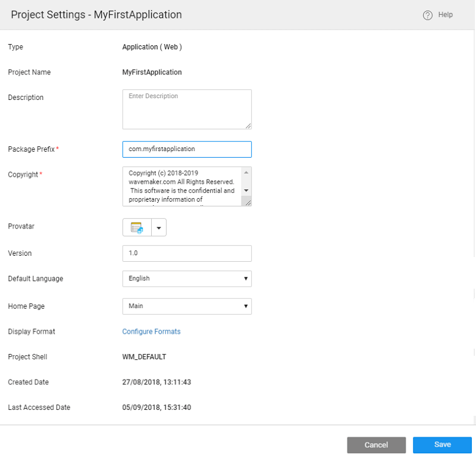Open the Help link text

[445, 15]
